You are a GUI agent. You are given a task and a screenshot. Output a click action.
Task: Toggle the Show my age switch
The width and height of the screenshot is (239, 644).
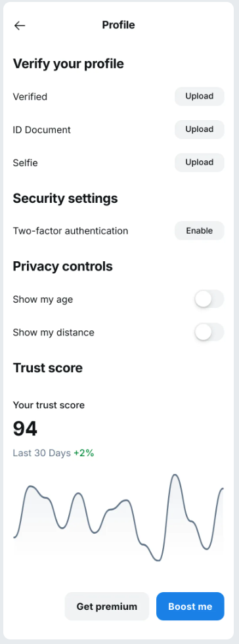(x=209, y=299)
